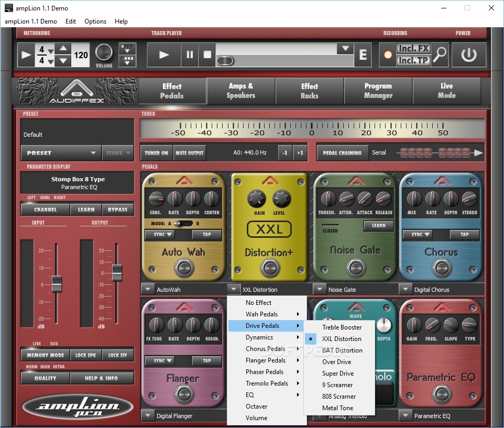Toggle the Distortion+ footswitch
Viewport: 504px width, 428px height.
coord(270,268)
